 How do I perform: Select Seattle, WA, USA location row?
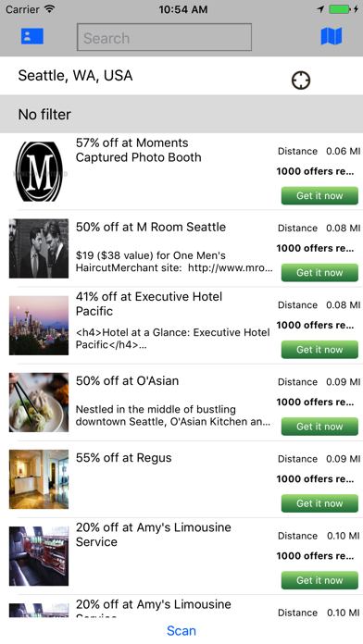(181, 76)
